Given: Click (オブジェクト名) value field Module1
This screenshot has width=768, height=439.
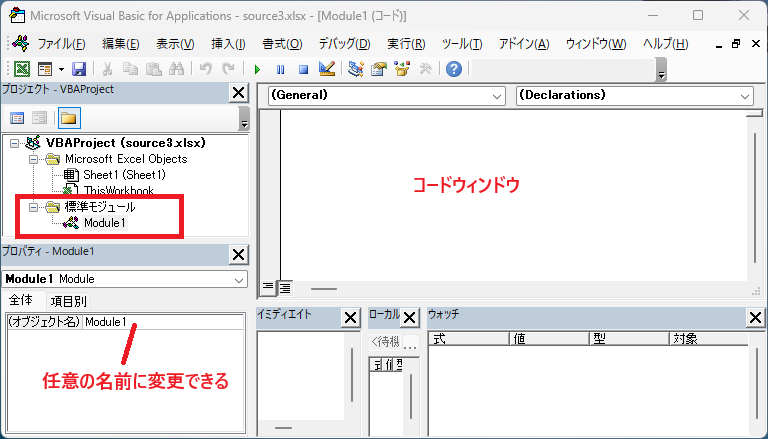Looking at the screenshot, I should [x=164, y=322].
